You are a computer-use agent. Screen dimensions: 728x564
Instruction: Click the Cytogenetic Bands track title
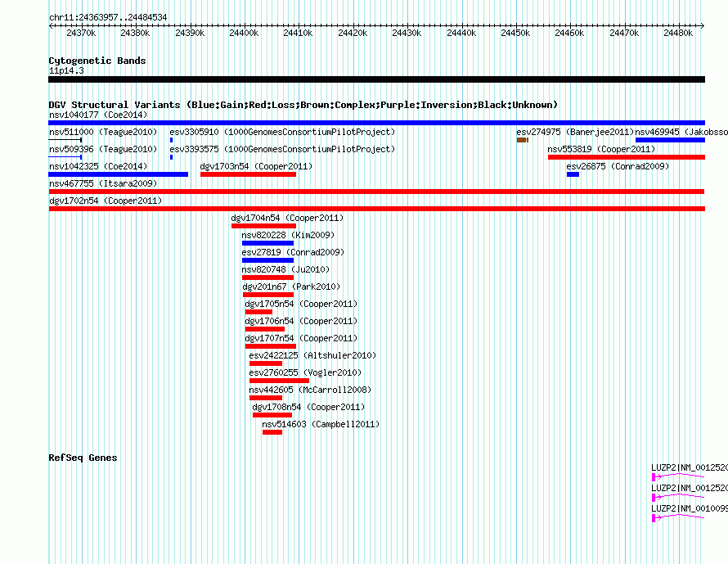click(x=97, y=61)
